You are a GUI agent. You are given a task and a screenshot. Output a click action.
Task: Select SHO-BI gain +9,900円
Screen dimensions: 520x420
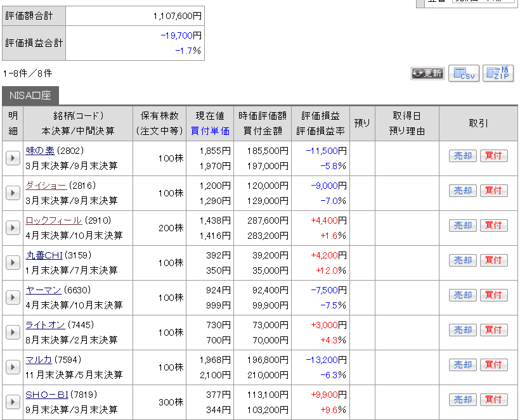coord(328,395)
